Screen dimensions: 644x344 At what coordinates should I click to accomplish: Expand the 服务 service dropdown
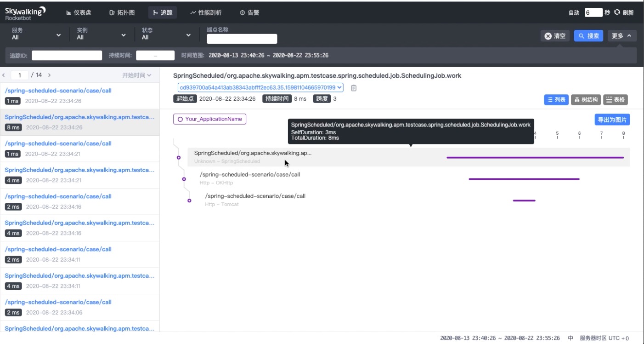click(x=36, y=34)
